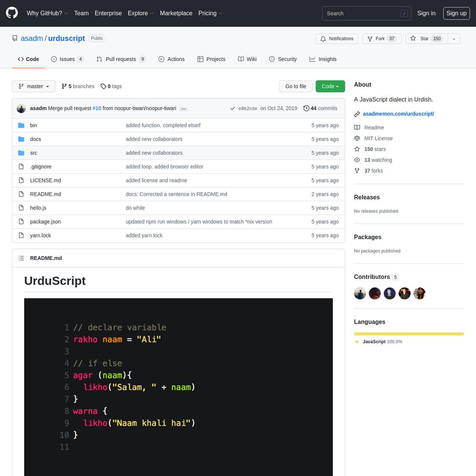Click the src folder icon

click(21, 153)
